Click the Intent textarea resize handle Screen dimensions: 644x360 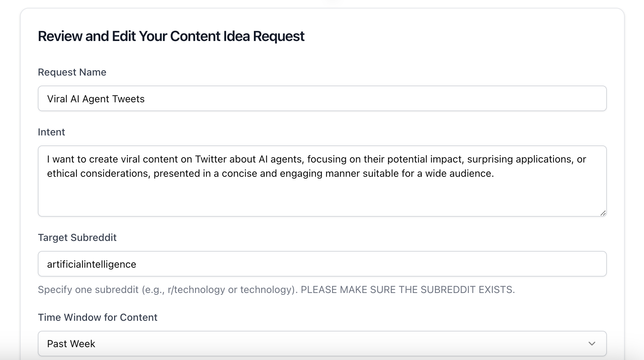[x=603, y=213]
